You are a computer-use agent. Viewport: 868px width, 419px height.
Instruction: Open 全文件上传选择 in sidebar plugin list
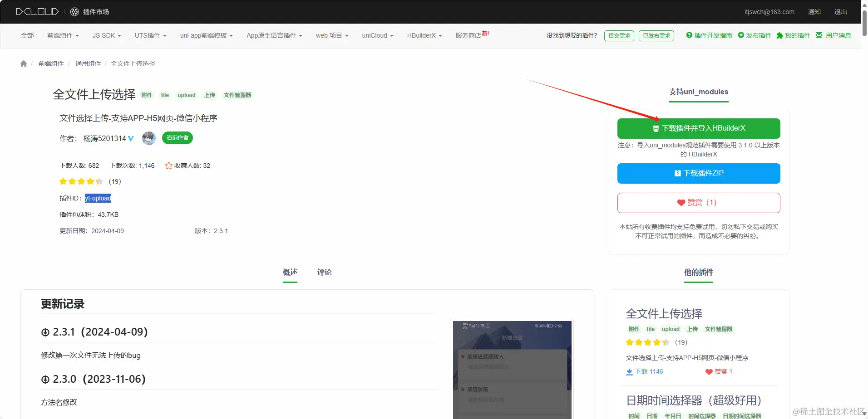664,314
